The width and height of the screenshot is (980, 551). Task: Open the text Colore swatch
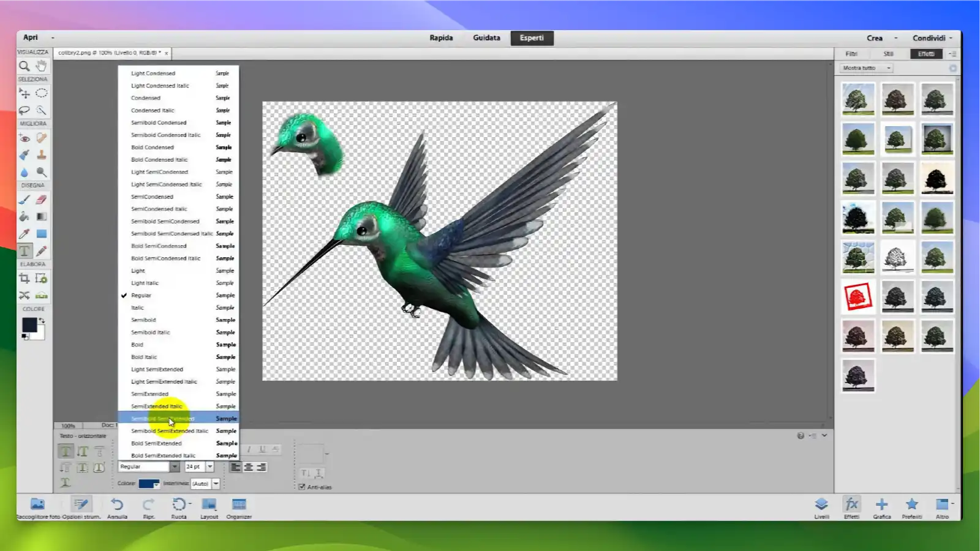coord(147,484)
